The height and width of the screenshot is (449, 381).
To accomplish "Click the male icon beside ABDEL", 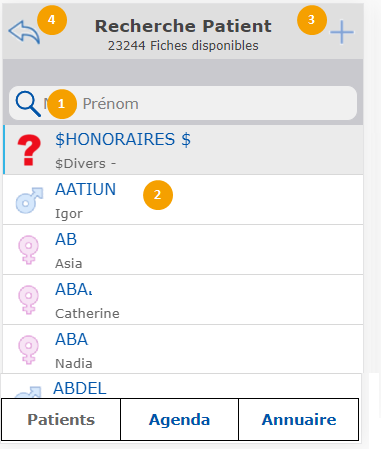I will 28,392.
